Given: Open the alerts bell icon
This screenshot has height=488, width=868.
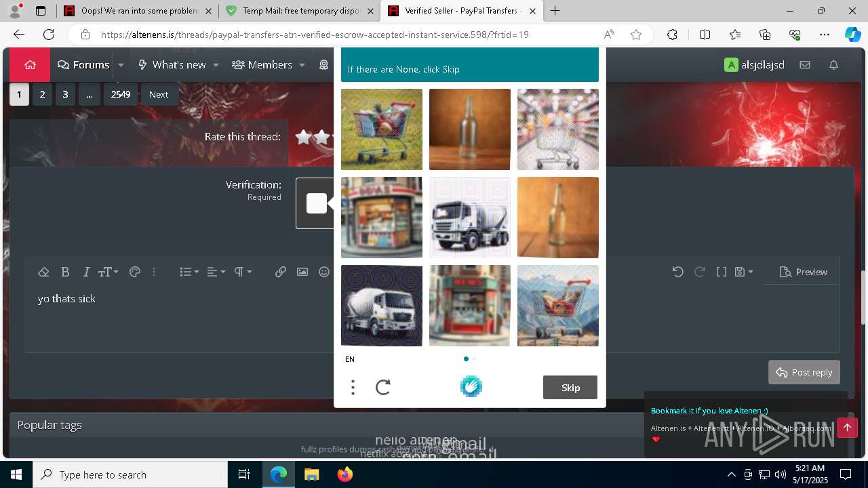Looking at the screenshot, I should coord(834,65).
